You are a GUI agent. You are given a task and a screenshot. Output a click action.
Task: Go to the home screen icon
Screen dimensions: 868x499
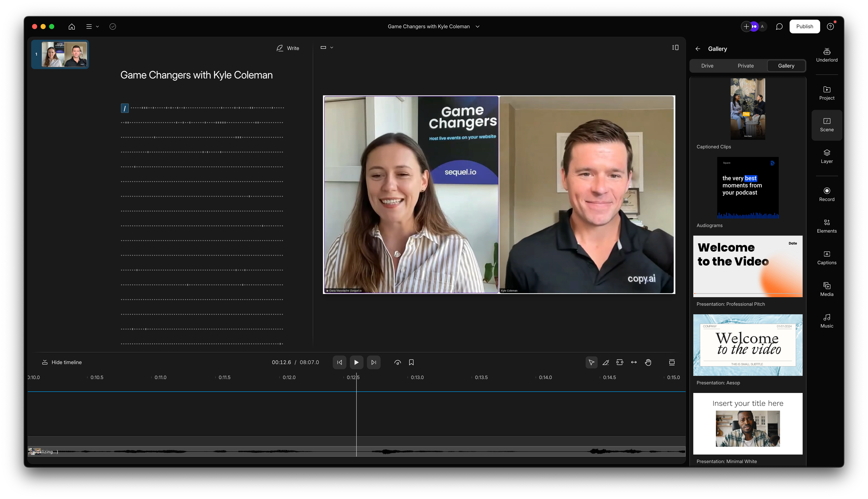(x=72, y=26)
